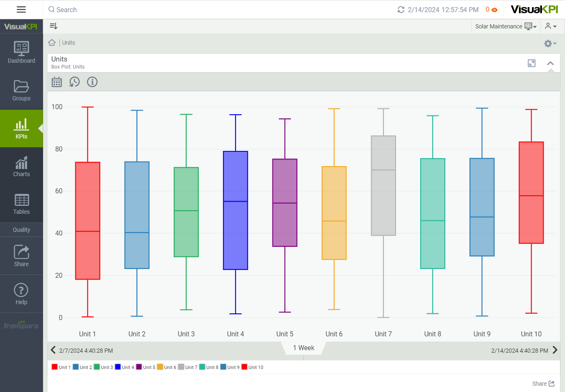Open the hamburger menu
The height and width of the screenshot is (392, 565).
[x=21, y=10]
